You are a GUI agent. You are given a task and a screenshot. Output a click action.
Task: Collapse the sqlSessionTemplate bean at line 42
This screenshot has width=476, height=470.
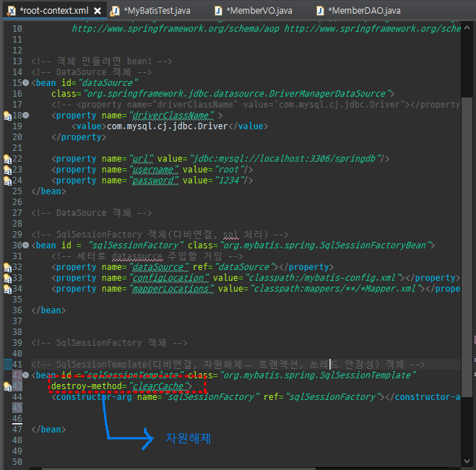[26, 375]
